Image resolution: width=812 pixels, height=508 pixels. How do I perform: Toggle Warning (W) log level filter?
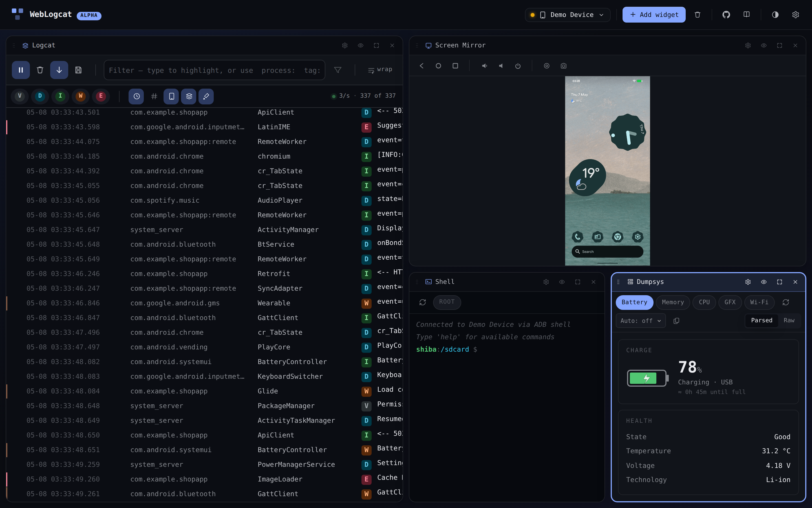pos(81,96)
